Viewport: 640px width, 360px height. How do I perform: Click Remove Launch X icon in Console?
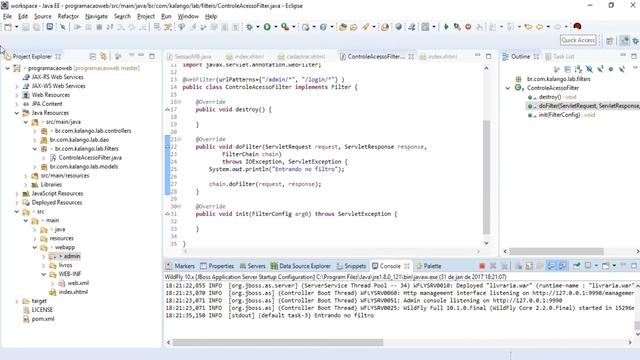493,266
